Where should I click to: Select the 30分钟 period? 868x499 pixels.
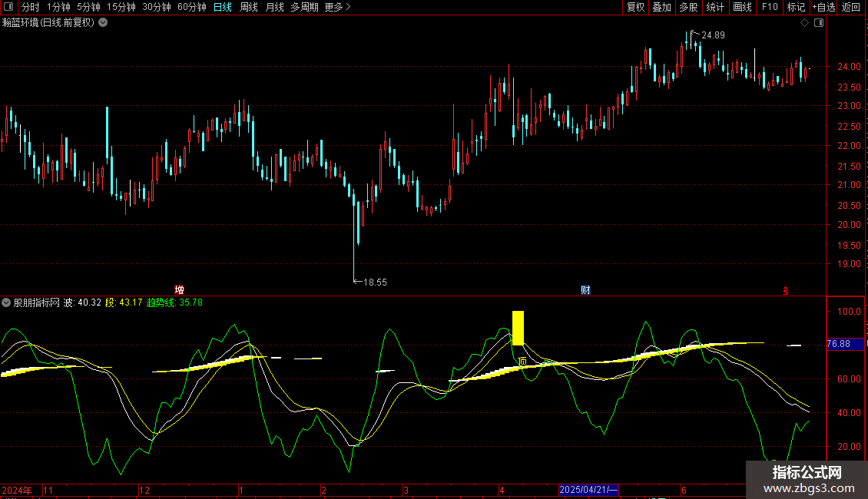157,7
